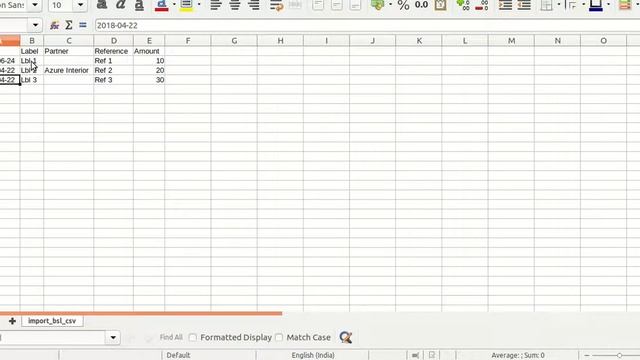Screen dimensions: 640x360
Task: Click the formula input line showing 2018-04-22
Action: pyautogui.click(x=367, y=25)
